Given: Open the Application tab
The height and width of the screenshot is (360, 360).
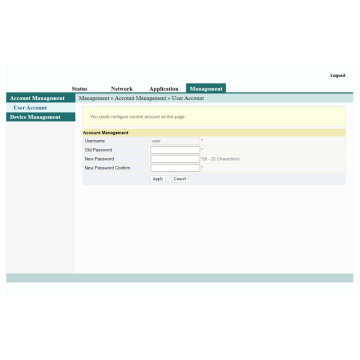Looking at the screenshot, I should [x=164, y=89].
